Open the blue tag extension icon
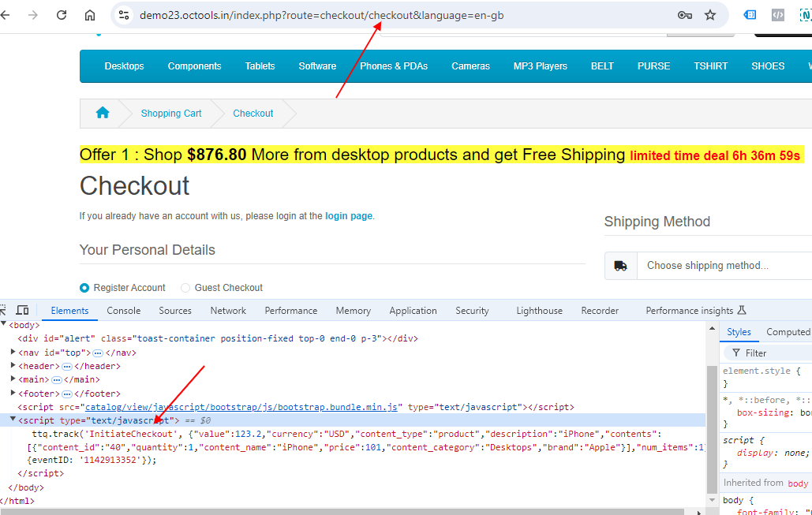 pos(750,15)
